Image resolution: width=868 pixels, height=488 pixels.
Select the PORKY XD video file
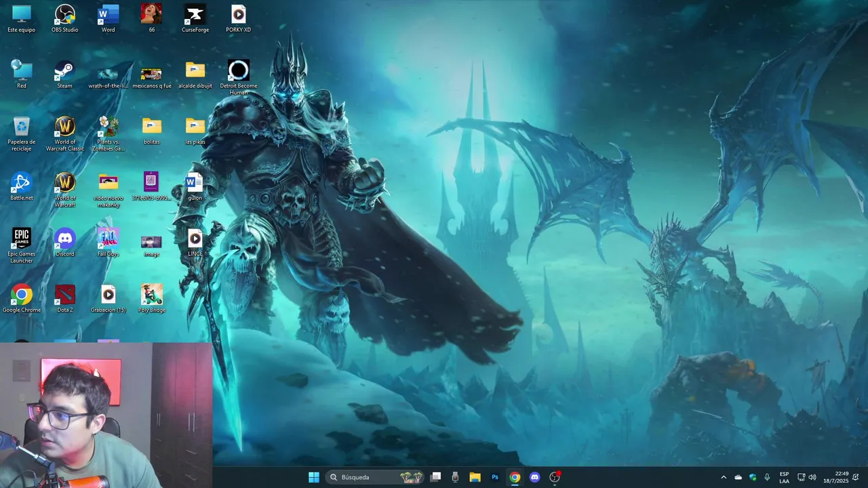click(238, 19)
